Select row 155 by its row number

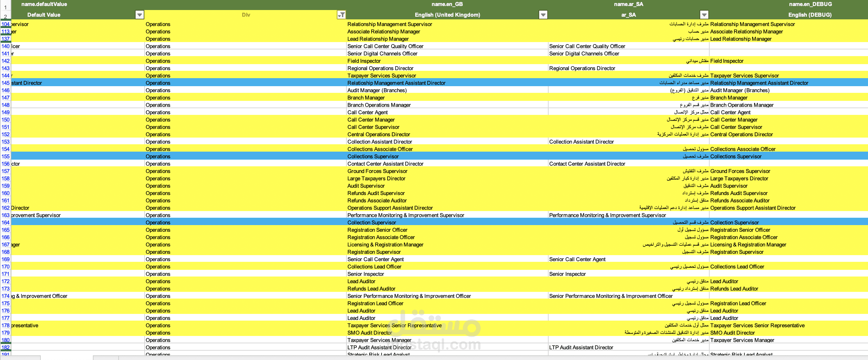pos(5,156)
